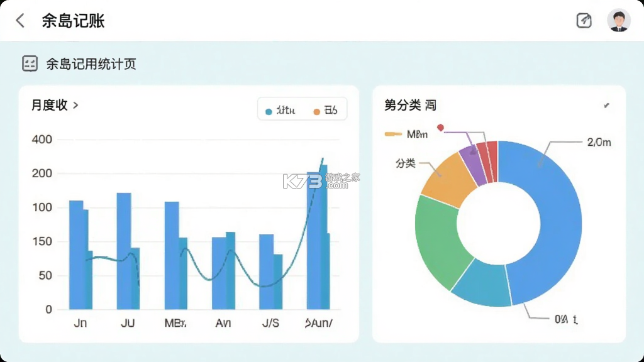Click the 余島记用统计页 heading
This screenshot has height=362, width=644.
click(91, 64)
